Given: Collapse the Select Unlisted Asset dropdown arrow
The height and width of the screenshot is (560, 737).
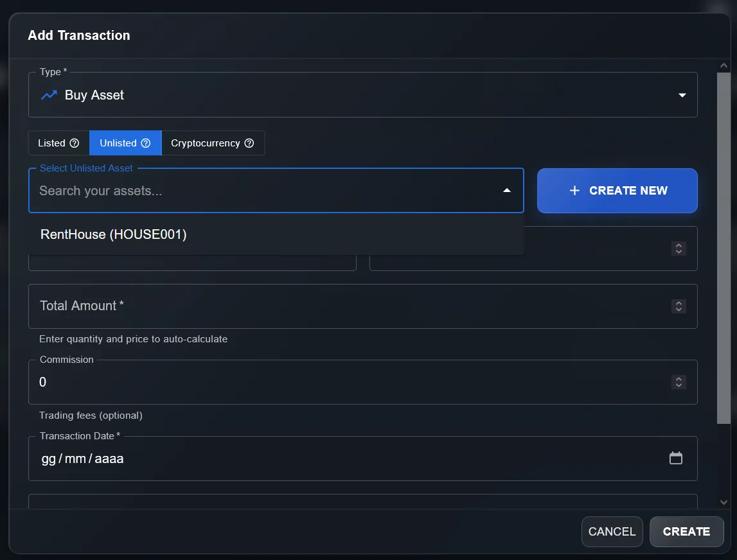Looking at the screenshot, I should pyautogui.click(x=507, y=190).
